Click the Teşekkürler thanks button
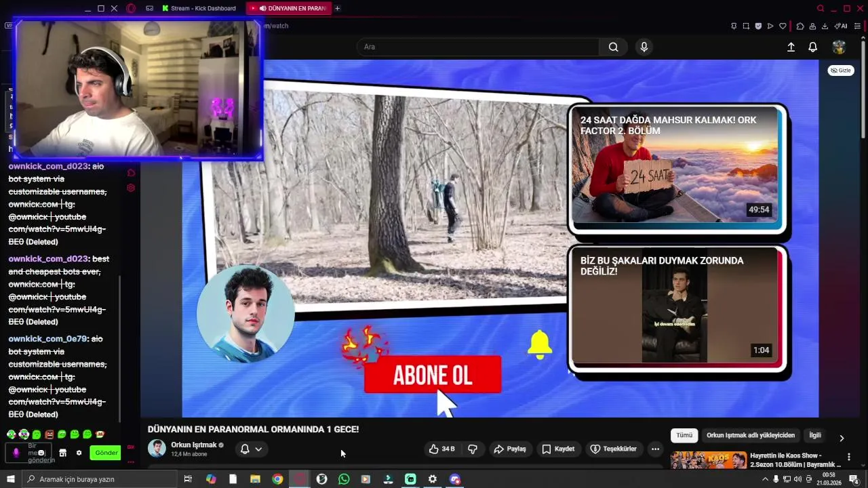 pyautogui.click(x=613, y=449)
